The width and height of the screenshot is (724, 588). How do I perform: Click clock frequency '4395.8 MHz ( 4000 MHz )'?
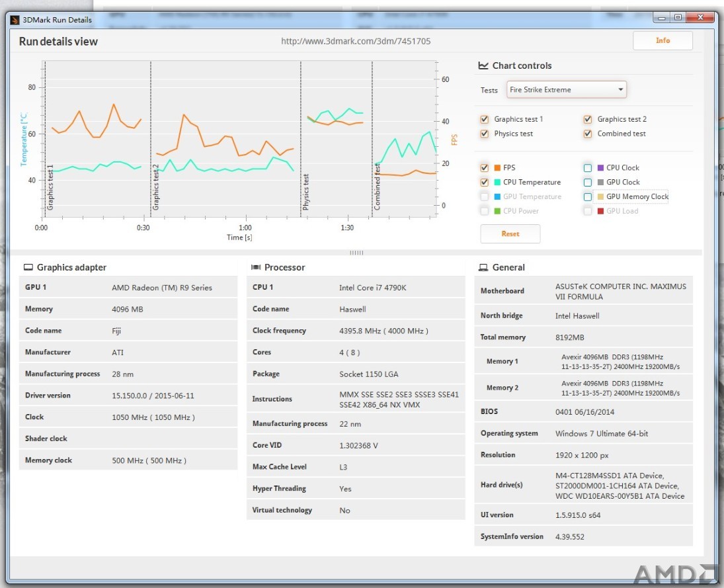383,331
